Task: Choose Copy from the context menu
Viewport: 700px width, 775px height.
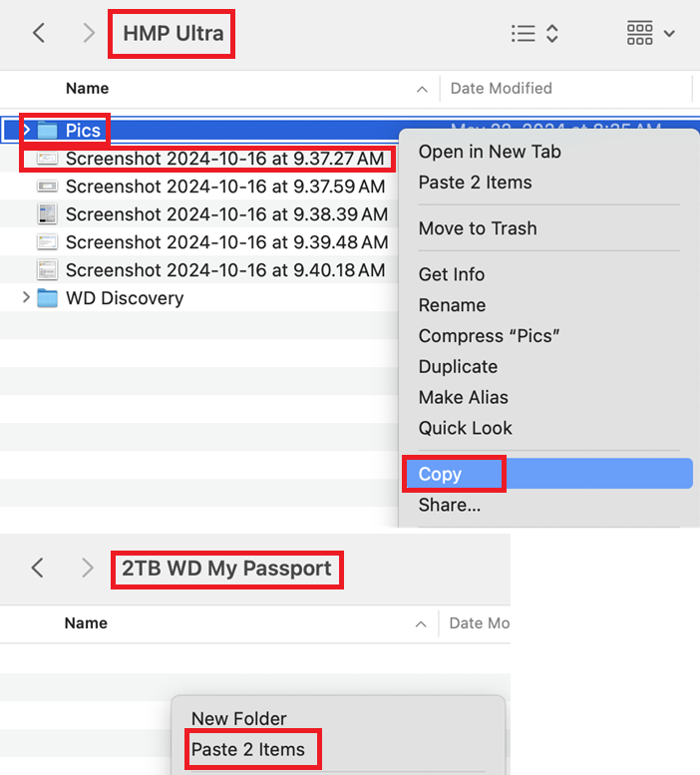Action: point(440,474)
